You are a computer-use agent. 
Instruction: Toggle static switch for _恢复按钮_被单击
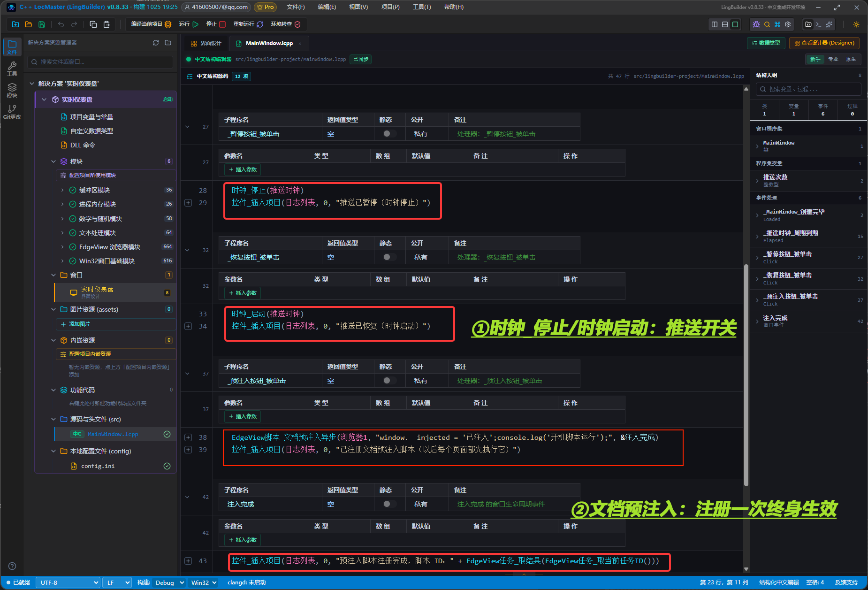point(389,257)
